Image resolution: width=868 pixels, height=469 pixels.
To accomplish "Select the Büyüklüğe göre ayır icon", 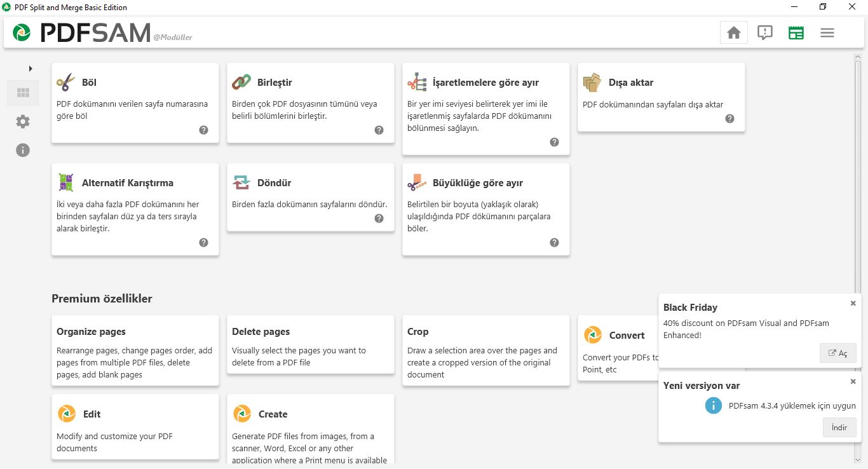I will (417, 183).
